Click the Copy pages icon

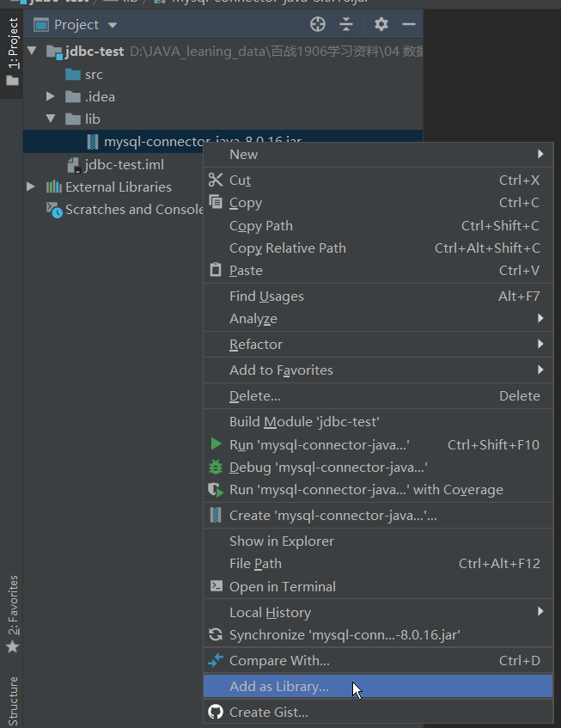(x=216, y=202)
